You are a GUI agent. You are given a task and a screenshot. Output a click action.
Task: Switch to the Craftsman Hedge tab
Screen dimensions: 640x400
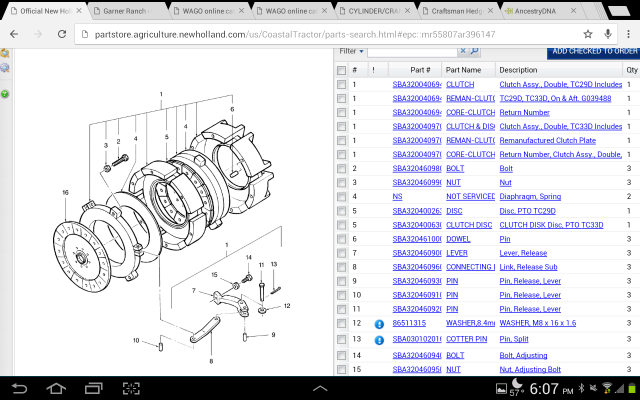click(457, 11)
